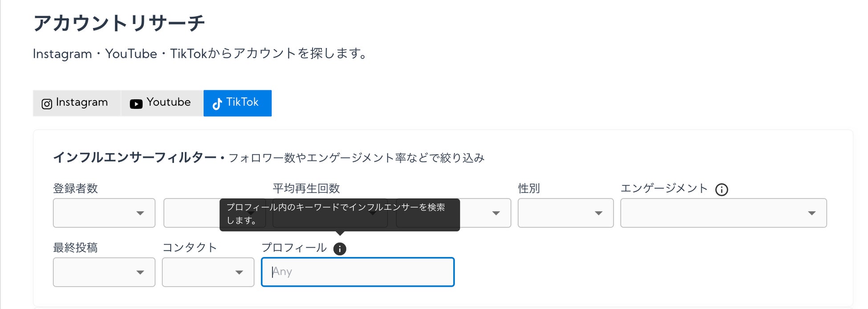Open the first 登録者数 dropdown
Screen dimensions: 868x309
(x=104, y=213)
